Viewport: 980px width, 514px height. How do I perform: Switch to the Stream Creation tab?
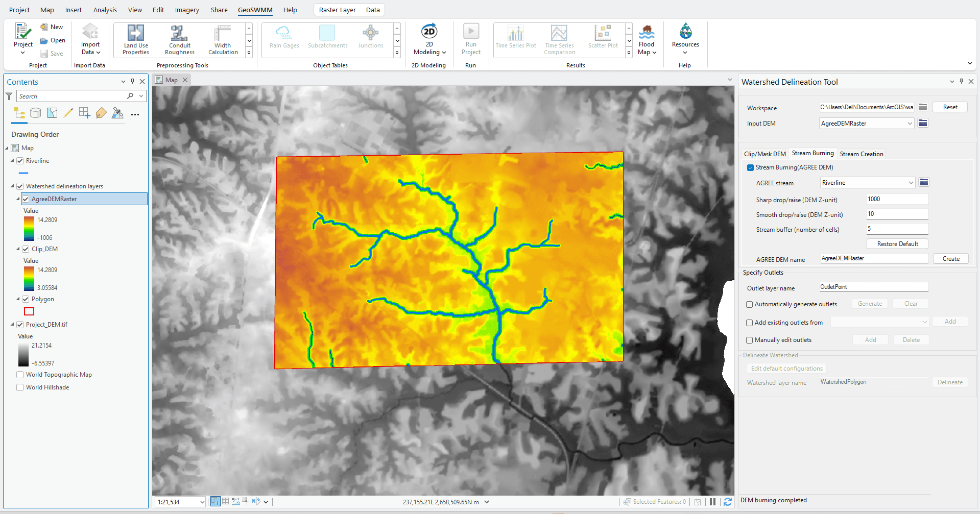pyautogui.click(x=861, y=154)
